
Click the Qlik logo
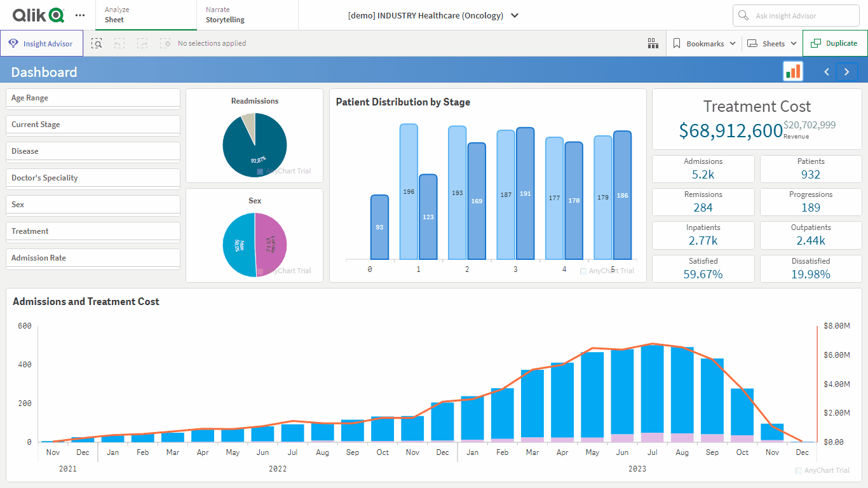(x=36, y=15)
